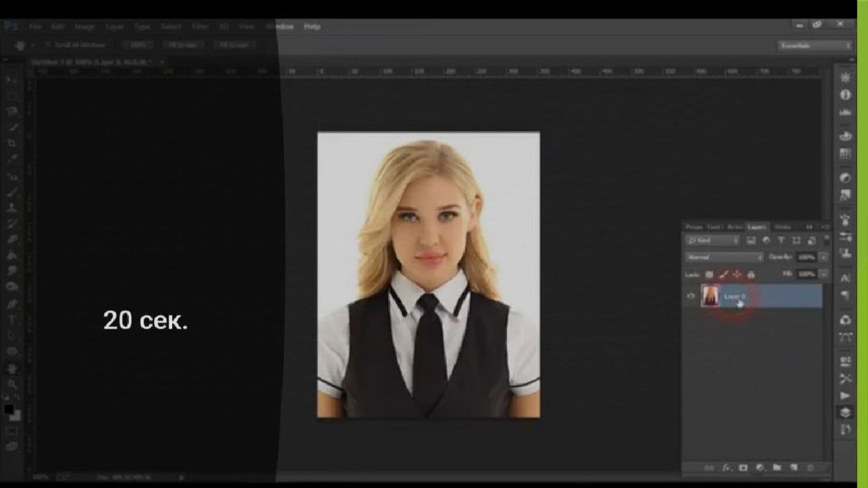868x488 pixels.
Task: Open the Fill slider arrow
Action: [824, 274]
